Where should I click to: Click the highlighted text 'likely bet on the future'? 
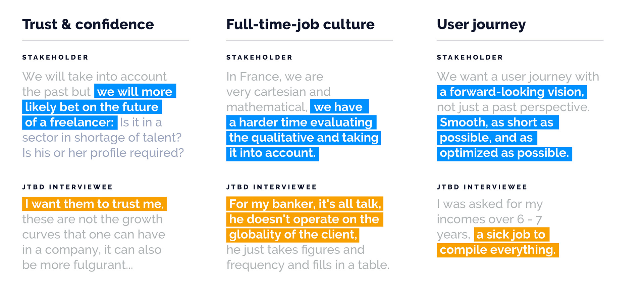pyautogui.click(x=92, y=107)
